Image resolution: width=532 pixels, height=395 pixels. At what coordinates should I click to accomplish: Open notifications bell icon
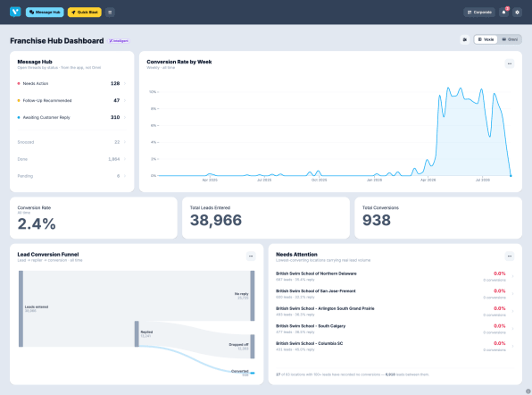click(503, 13)
